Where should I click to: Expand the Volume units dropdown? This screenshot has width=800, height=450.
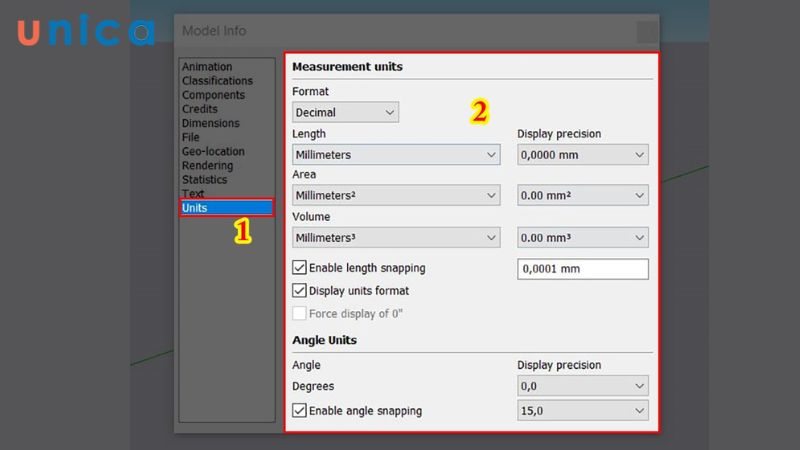pos(396,238)
